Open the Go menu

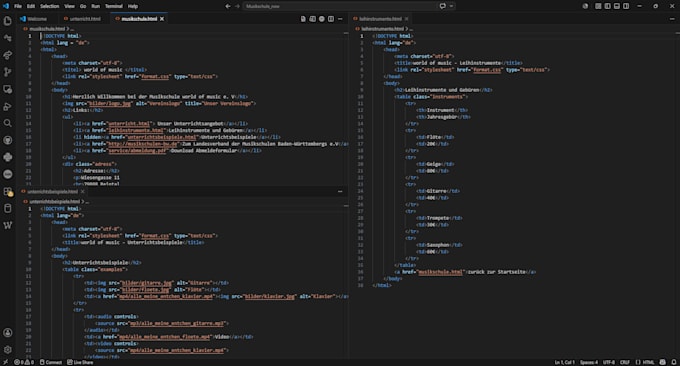(x=83, y=6)
